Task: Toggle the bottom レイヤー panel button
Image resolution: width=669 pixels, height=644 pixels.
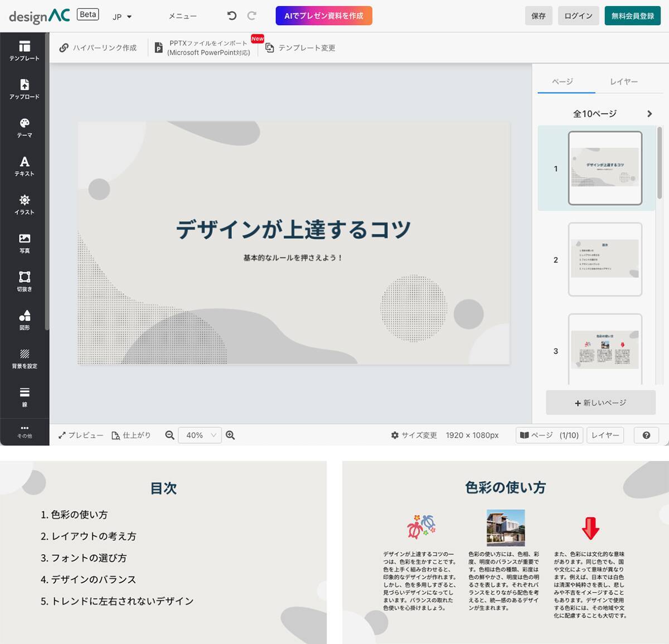Action: (605, 435)
